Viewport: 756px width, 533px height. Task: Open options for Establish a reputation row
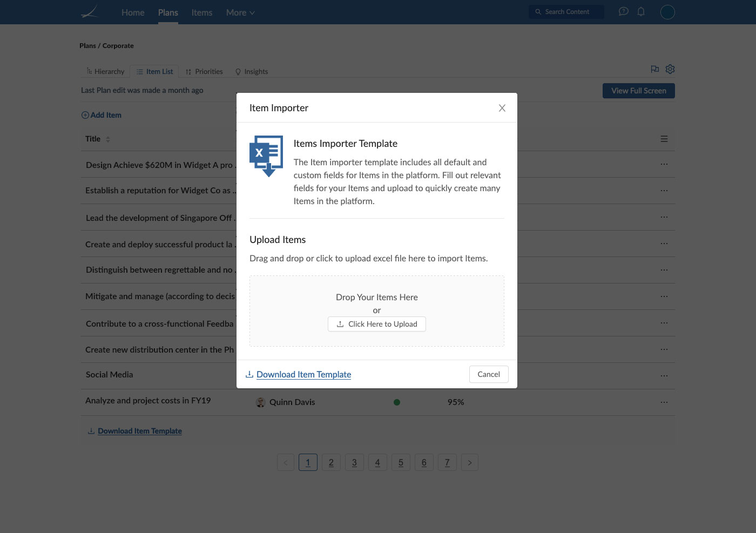[x=664, y=191]
